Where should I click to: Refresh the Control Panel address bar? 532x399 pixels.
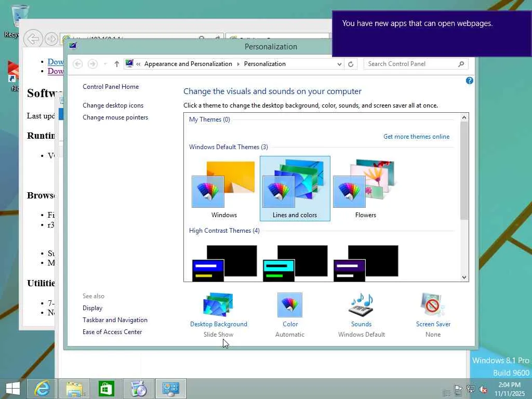pyautogui.click(x=351, y=64)
